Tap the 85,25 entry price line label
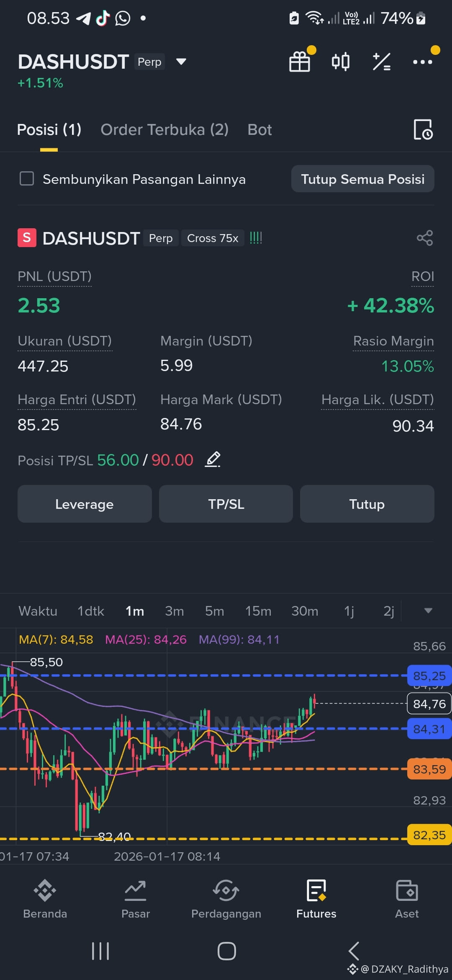The width and height of the screenshot is (452, 980). click(x=429, y=676)
